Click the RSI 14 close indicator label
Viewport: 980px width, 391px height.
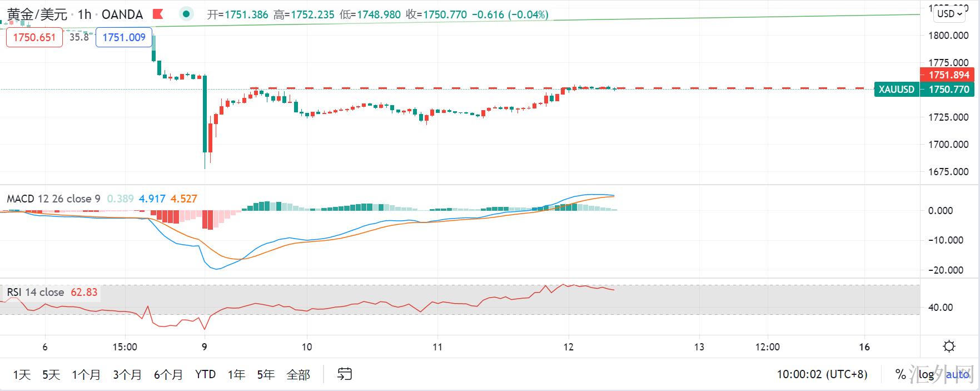[x=35, y=292]
